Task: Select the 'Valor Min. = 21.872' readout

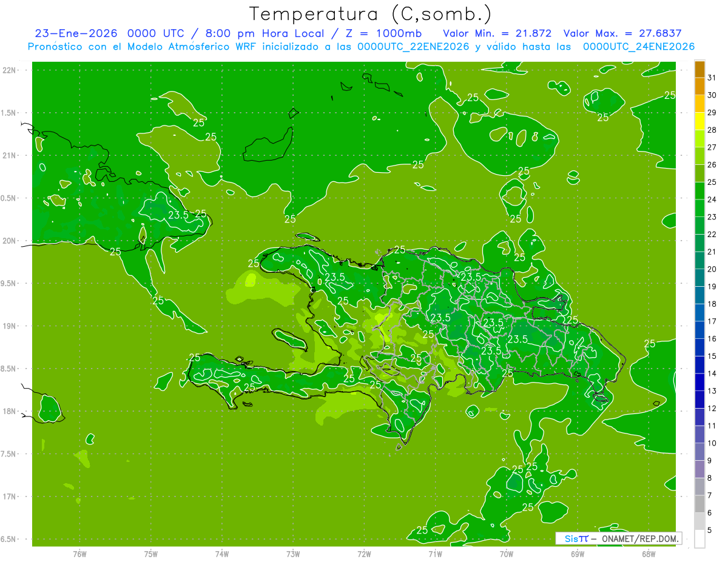Action: coord(497,33)
